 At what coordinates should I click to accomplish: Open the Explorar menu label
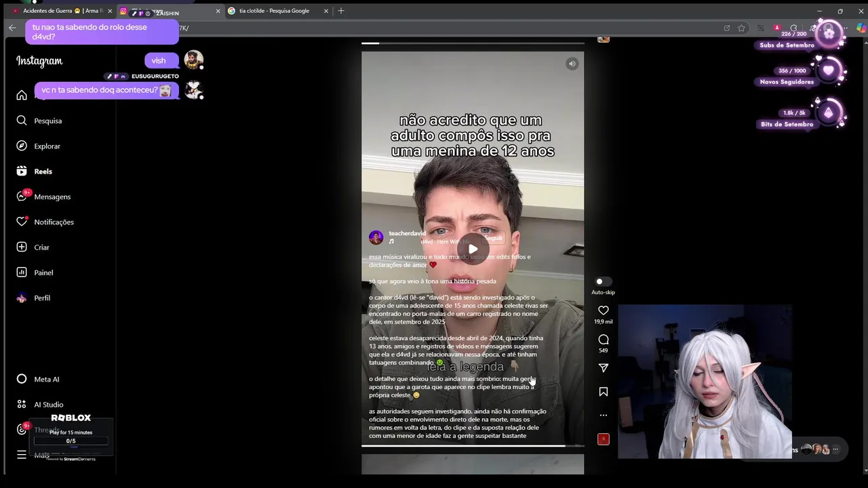click(47, 146)
